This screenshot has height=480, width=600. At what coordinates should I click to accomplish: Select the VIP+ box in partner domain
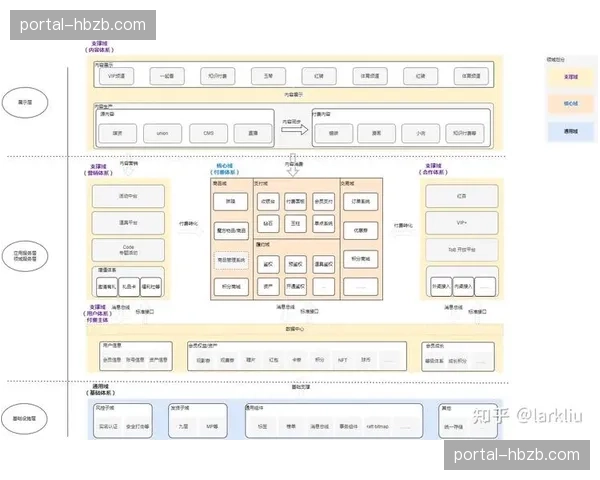point(460,221)
